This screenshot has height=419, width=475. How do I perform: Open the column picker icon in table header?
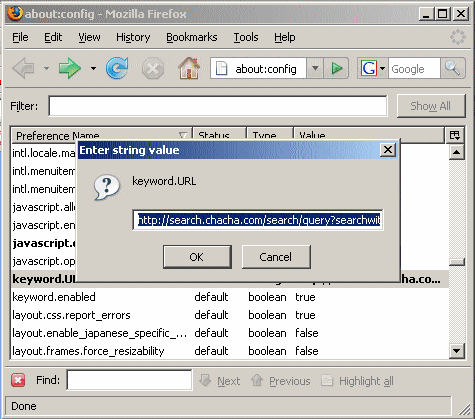455,135
